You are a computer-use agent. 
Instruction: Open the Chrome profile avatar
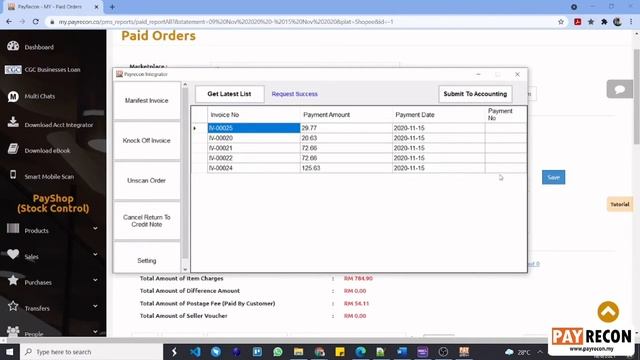point(617,22)
